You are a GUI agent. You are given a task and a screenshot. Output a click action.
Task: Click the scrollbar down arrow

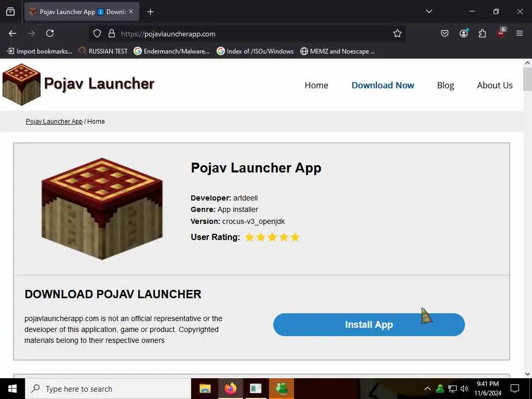tap(527, 374)
